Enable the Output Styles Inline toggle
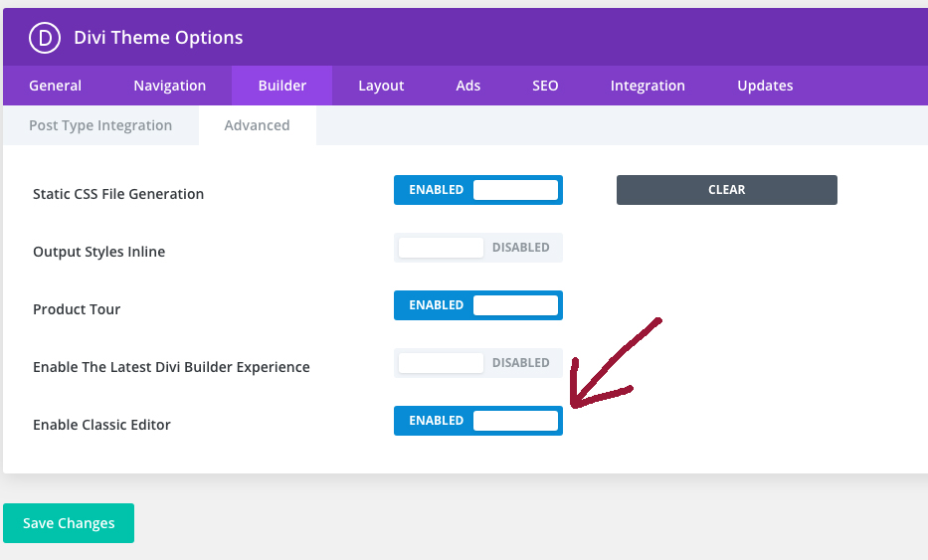Image resolution: width=928 pixels, height=560 pixels. click(478, 248)
